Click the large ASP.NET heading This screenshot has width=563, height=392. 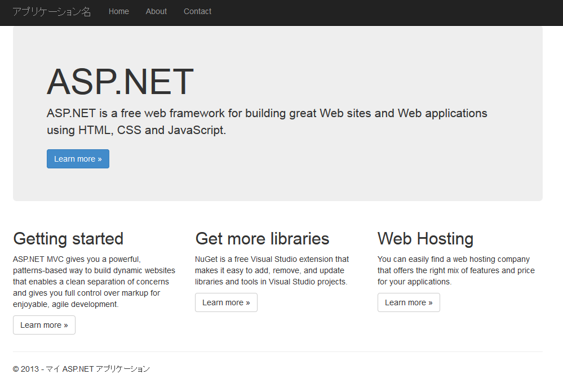[x=120, y=82]
